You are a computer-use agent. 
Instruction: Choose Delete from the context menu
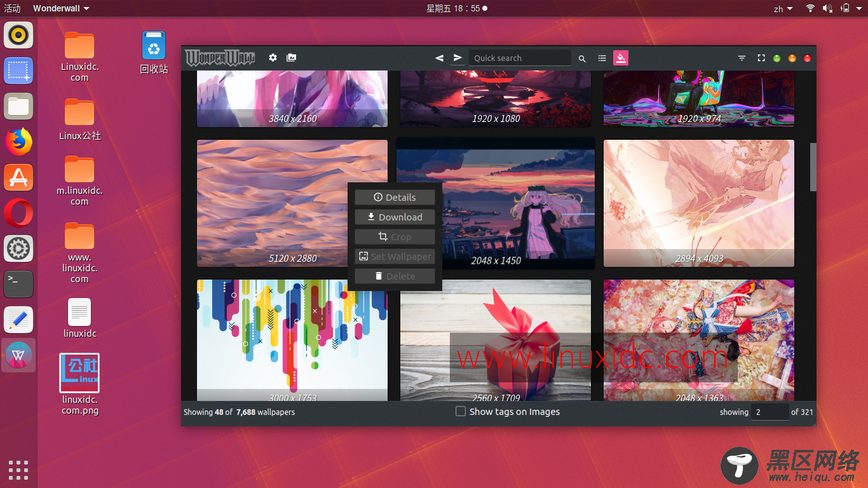tap(395, 276)
